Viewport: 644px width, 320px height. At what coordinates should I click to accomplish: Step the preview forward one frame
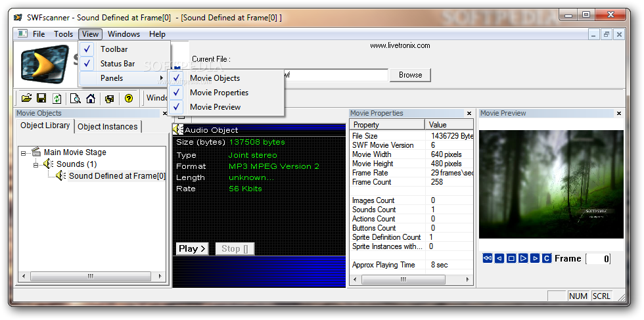pos(535,258)
